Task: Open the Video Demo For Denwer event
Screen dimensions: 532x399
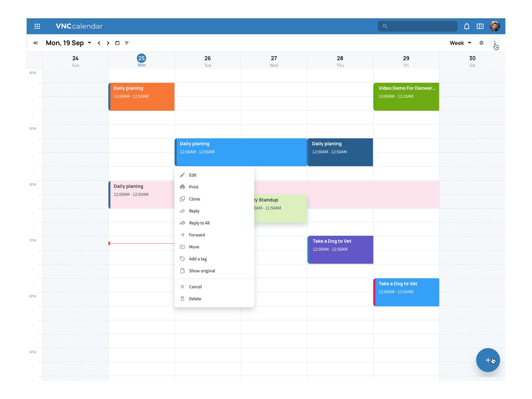Action: click(406, 96)
